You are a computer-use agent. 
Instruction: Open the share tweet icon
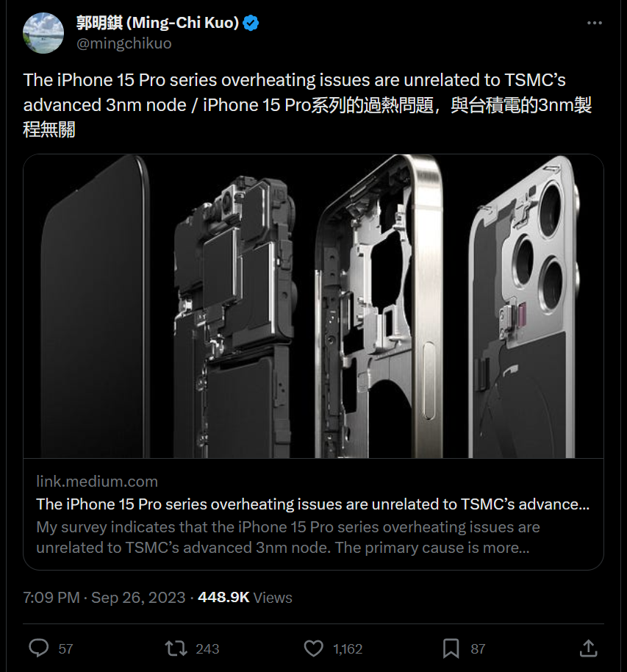[588, 648]
